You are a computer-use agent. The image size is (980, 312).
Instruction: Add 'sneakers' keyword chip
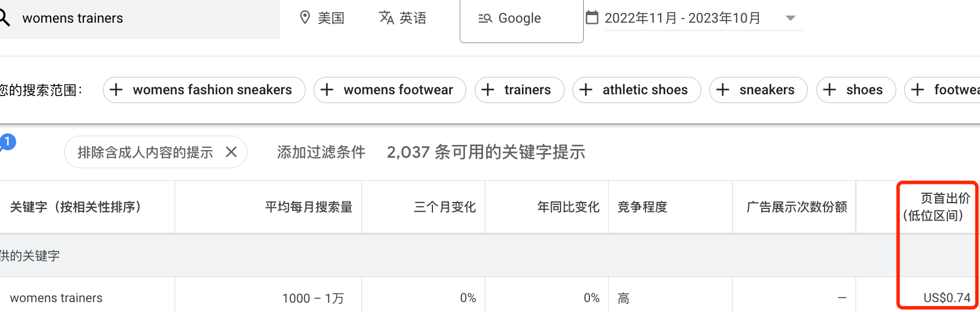tap(758, 90)
